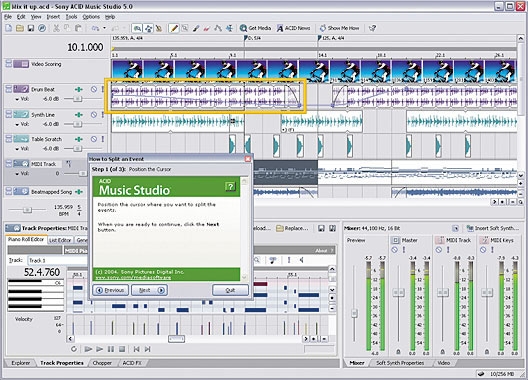Click Drum Beat volume slider handle

[x=77, y=99]
